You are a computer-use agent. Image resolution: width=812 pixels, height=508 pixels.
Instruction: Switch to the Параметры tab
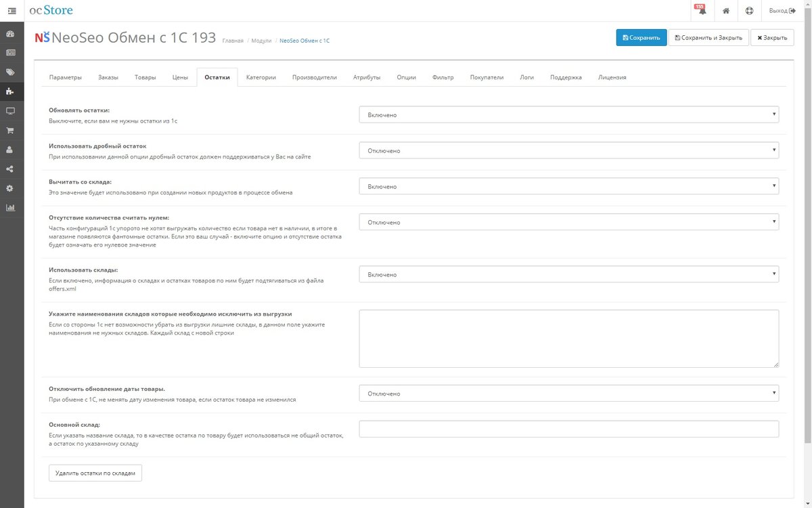(66, 77)
